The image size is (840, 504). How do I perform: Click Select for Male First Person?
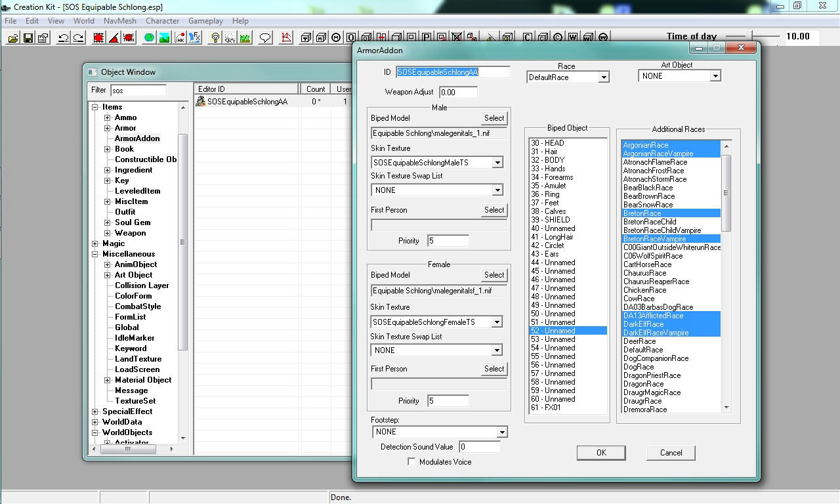pos(494,210)
